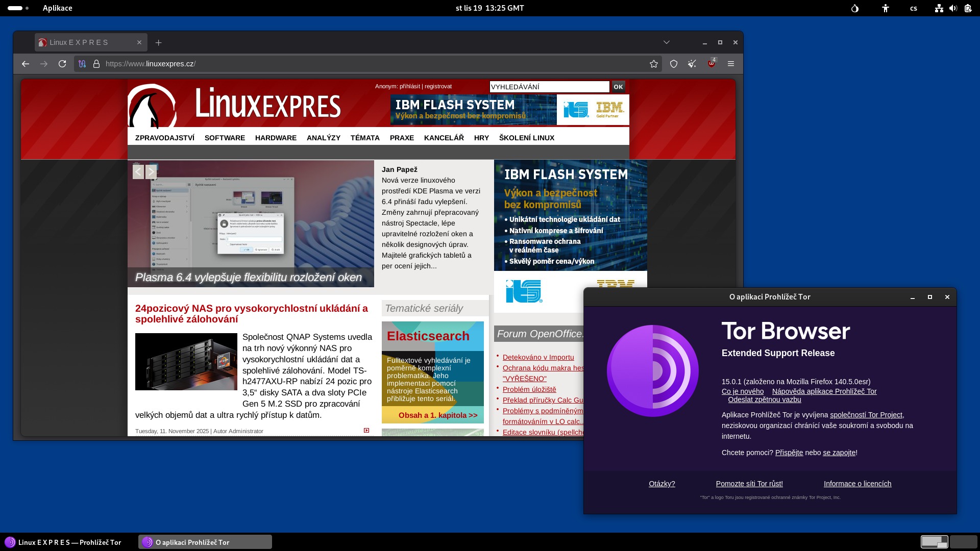Open the hamburger application menu
Image resolution: width=980 pixels, height=551 pixels.
point(731,64)
